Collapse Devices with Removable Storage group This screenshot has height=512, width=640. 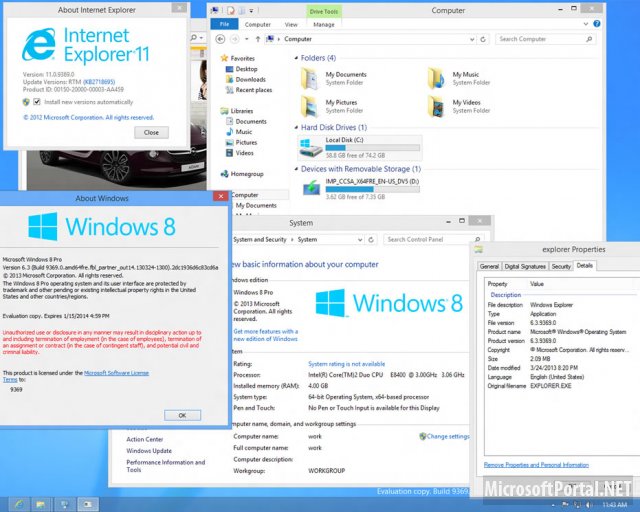(296, 169)
